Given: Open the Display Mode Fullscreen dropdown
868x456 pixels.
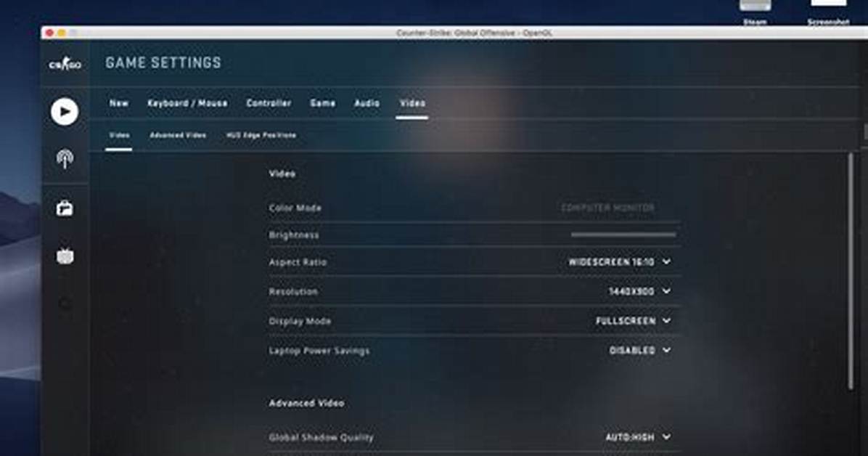Looking at the screenshot, I should click(633, 321).
